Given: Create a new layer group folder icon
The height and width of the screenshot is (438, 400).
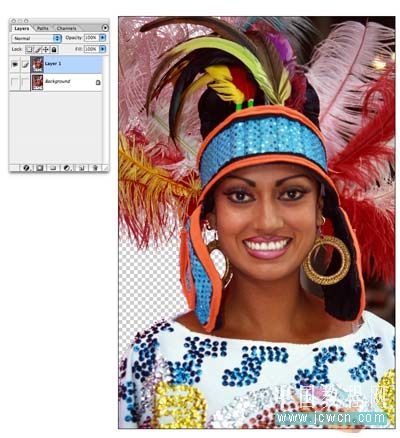Looking at the screenshot, I should click(53, 168).
